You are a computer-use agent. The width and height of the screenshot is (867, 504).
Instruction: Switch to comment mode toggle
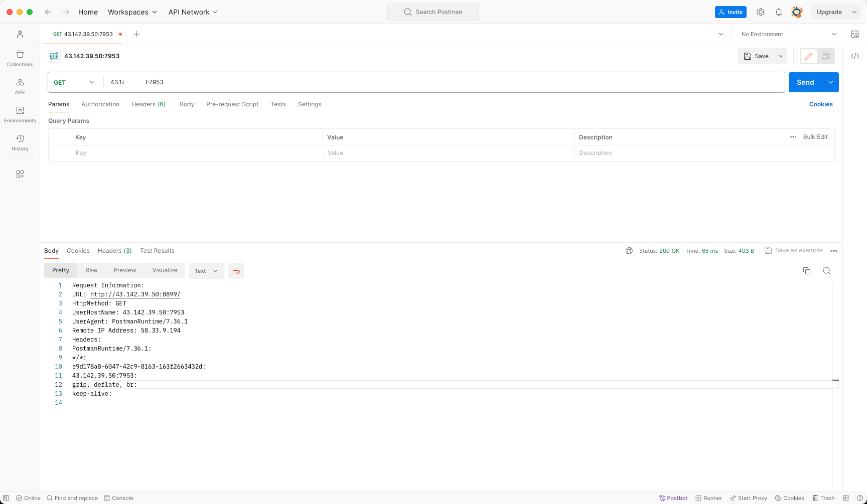[x=825, y=56]
